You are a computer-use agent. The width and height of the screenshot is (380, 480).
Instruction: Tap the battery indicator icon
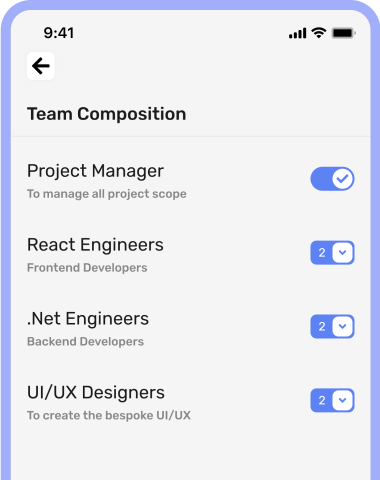coord(344,33)
